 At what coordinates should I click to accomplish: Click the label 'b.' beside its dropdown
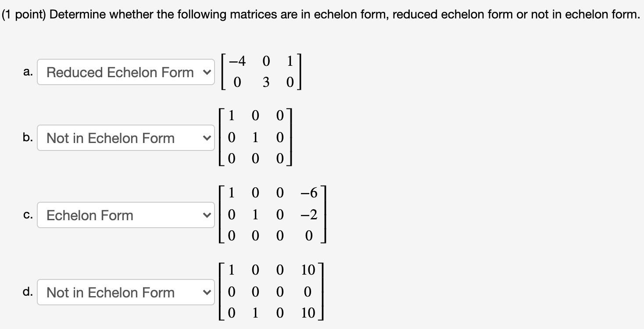pos(28,138)
